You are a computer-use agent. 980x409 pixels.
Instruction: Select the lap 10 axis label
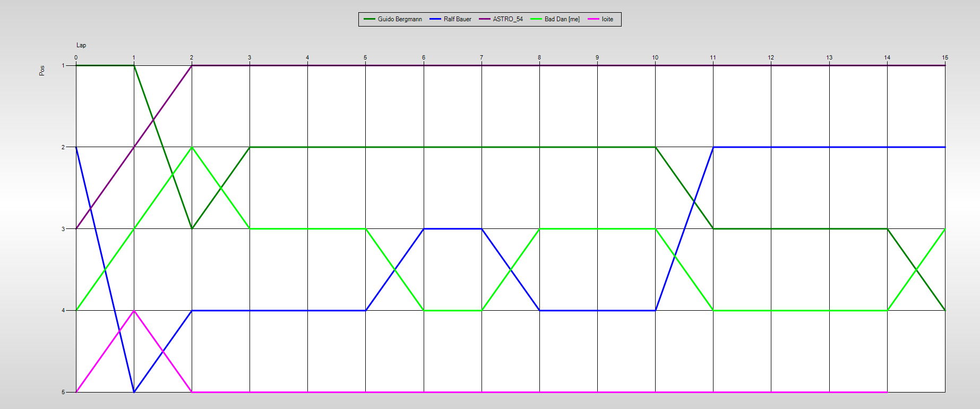coord(655,57)
